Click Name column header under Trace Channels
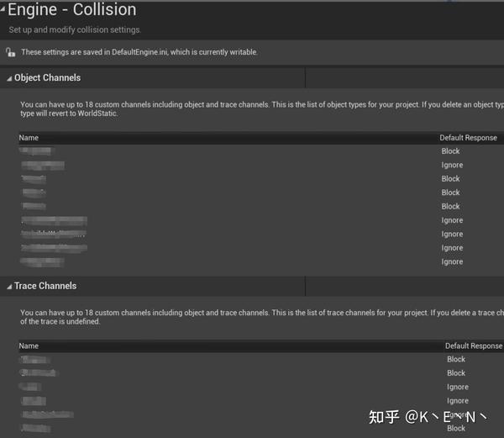 [x=29, y=346]
